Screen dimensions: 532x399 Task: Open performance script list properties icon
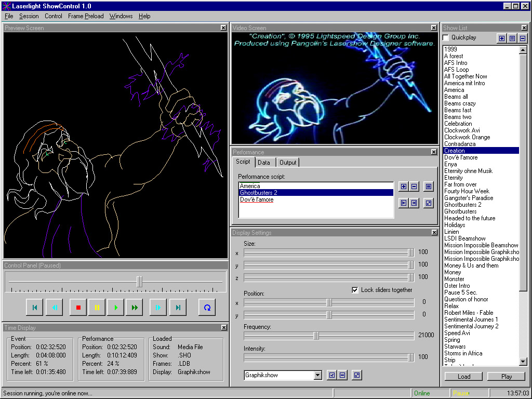(x=429, y=187)
